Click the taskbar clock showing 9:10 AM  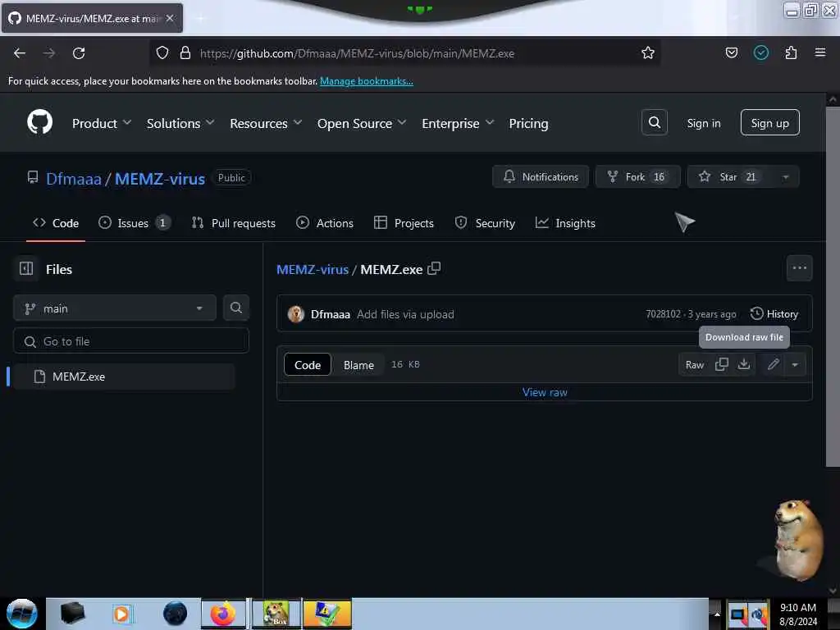pos(797,614)
